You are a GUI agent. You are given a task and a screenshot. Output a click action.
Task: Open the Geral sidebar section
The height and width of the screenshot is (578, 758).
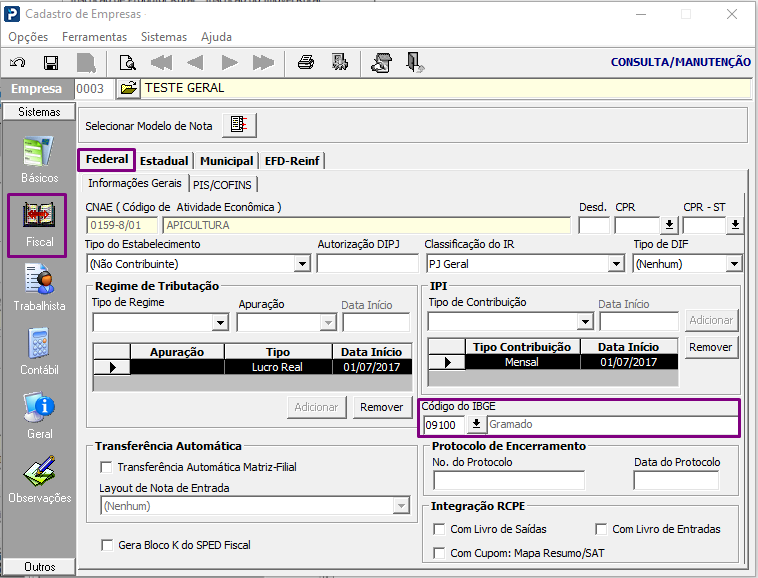pos(39,416)
